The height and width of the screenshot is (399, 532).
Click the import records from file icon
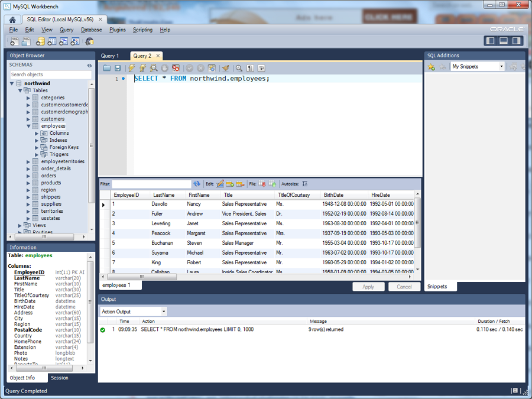(272, 184)
